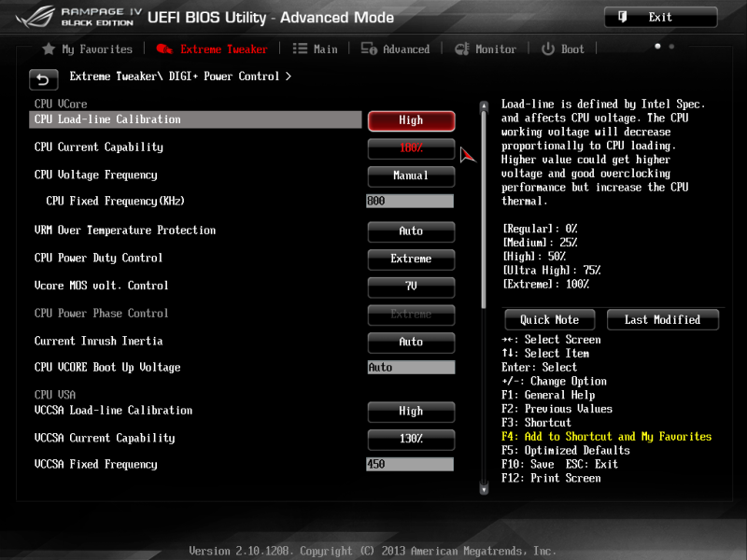Click the first page indicator dot
This screenshot has height=560, width=747.
pyautogui.click(x=657, y=46)
